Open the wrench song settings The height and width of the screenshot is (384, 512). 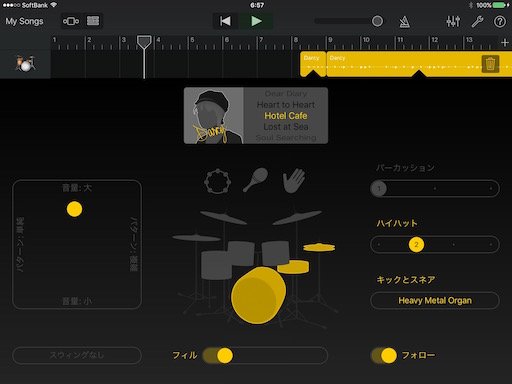click(x=477, y=22)
